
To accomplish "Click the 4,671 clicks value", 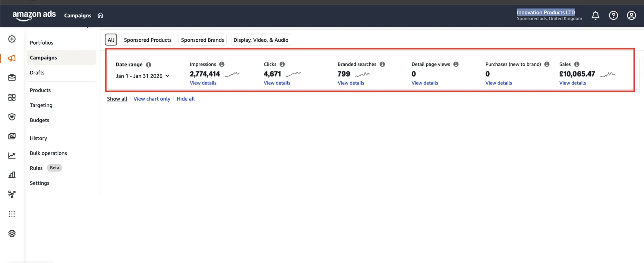I will [272, 74].
